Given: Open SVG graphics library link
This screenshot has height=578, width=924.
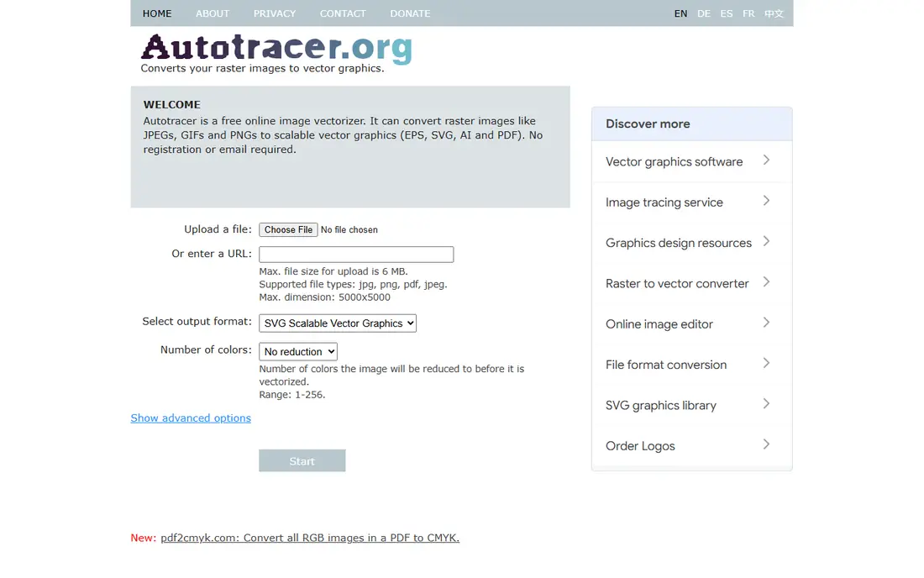Looking at the screenshot, I should coord(661,406).
